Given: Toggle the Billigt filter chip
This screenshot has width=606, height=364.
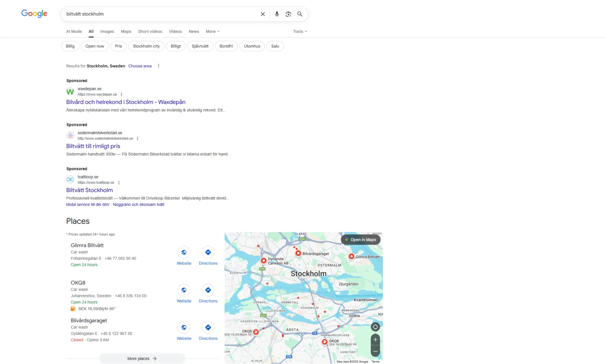Looking at the screenshot, I should pos(175,46).
